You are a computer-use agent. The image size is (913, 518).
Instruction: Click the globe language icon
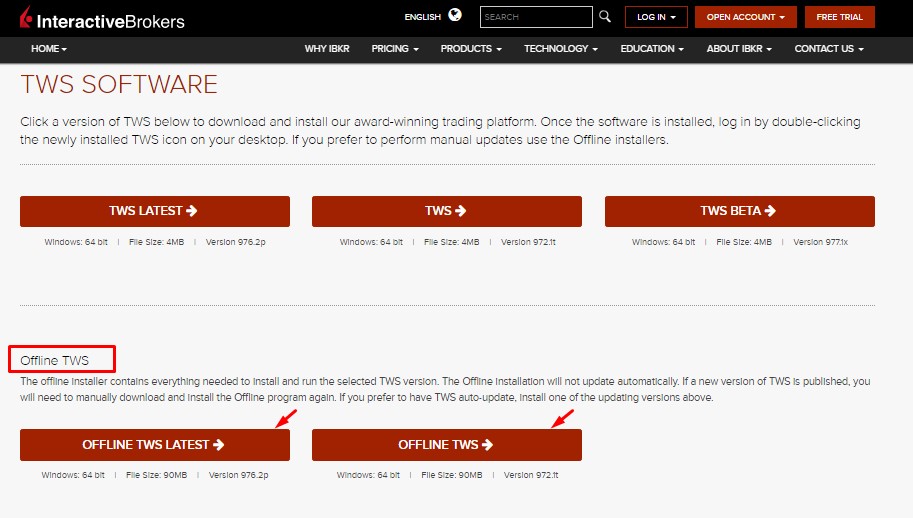[x=456, y=16]
